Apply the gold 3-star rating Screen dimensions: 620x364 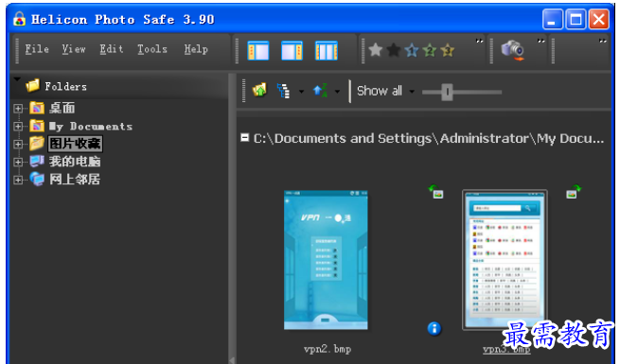(448, 50)
